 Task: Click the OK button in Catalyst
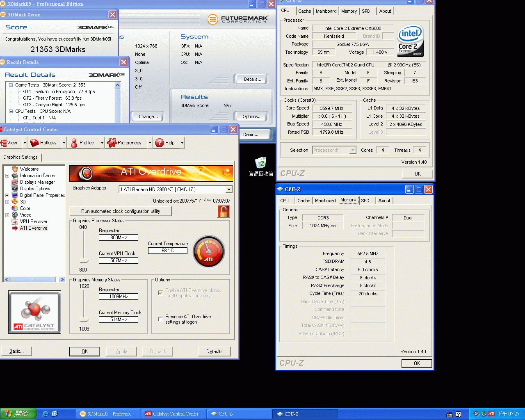[84, 352]
